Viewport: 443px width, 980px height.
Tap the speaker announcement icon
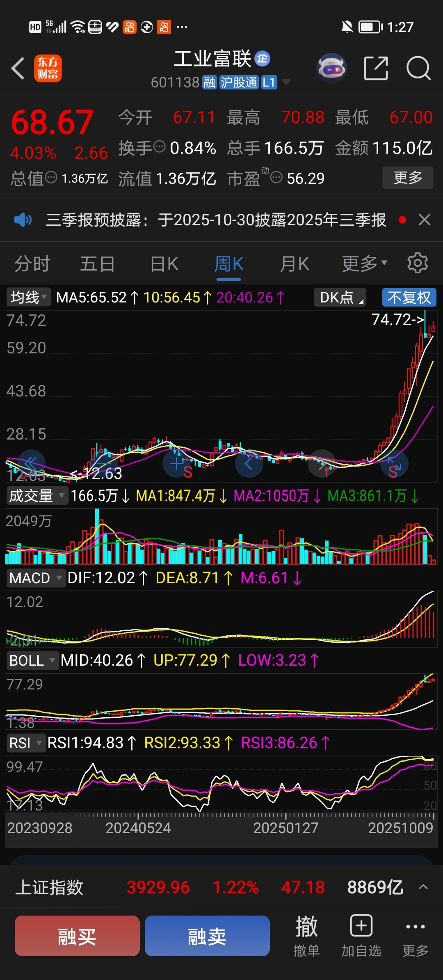click(23, 220)
